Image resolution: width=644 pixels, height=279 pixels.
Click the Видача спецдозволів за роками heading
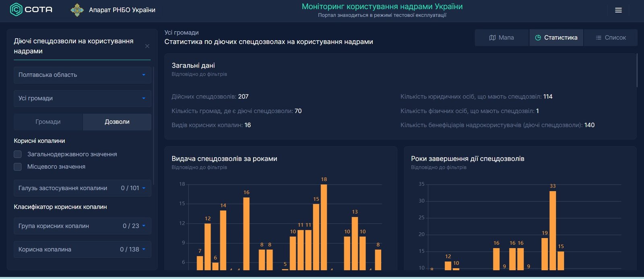[x=224, y=159]
